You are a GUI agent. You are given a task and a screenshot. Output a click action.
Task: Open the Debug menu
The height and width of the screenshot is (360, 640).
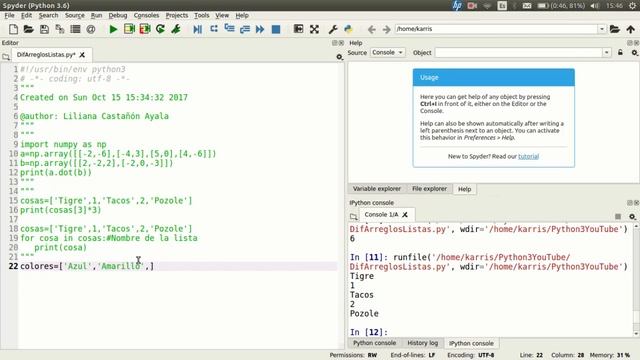click(118, 15)
